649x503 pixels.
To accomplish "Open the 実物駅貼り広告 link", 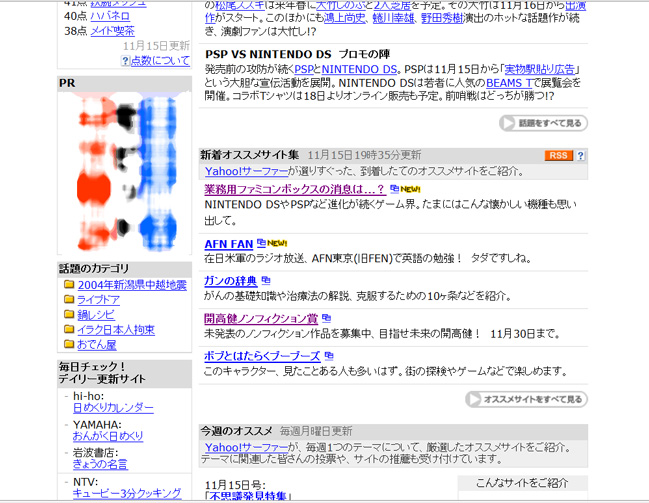I will pos(540,69).
